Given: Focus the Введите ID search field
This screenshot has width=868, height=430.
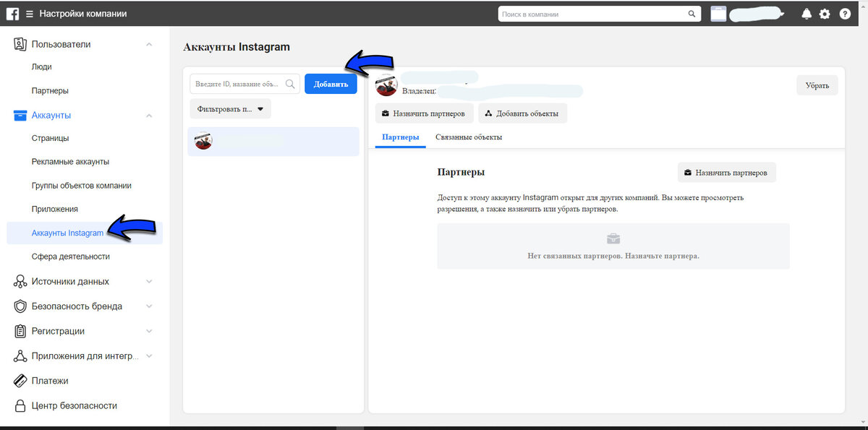Looking at the screenshot, I should (x=244, y=84).
